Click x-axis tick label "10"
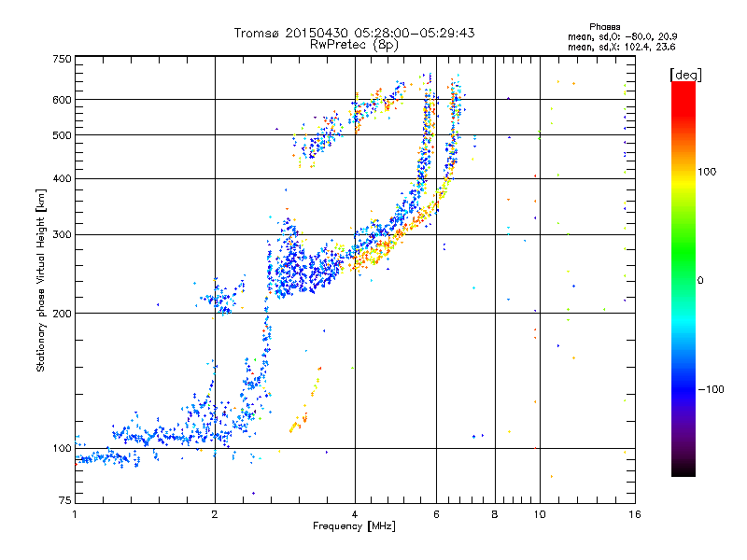The height and width of the screenshot is (560, 747). click(x=540, y=514)
